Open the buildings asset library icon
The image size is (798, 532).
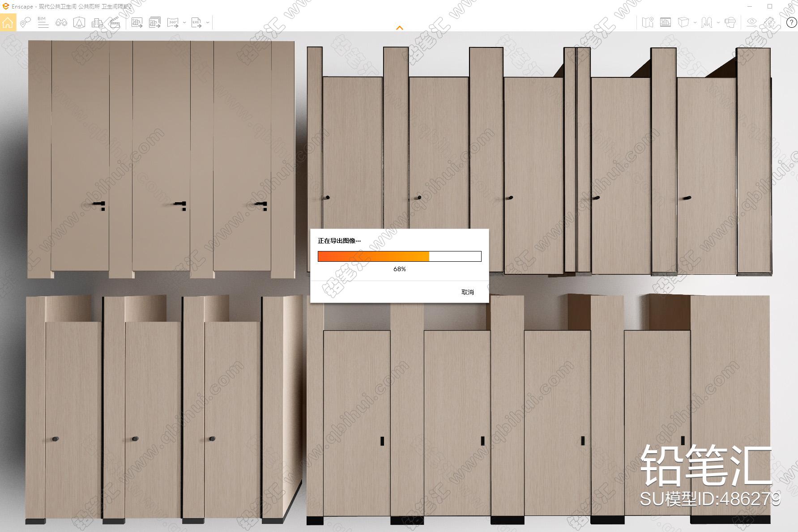pos(97,22)
